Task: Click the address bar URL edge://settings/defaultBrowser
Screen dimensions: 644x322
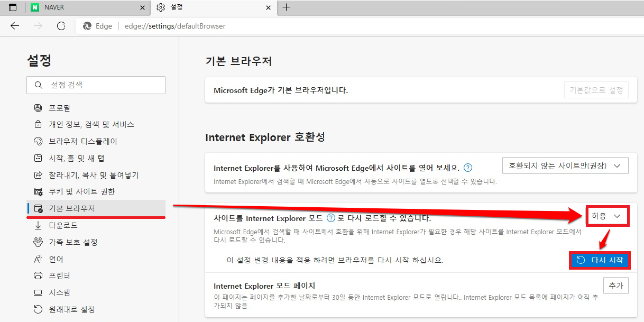Action: 175,26
